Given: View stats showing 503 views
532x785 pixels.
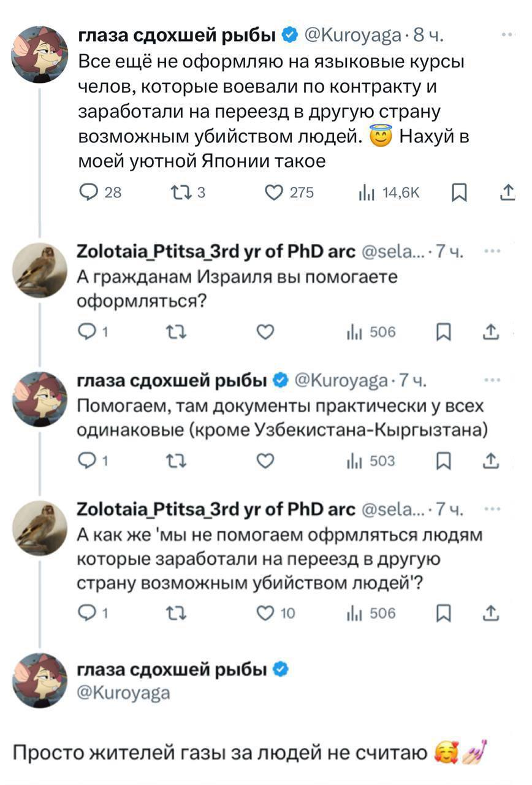Looking at the screenshot, I should 372,461.
